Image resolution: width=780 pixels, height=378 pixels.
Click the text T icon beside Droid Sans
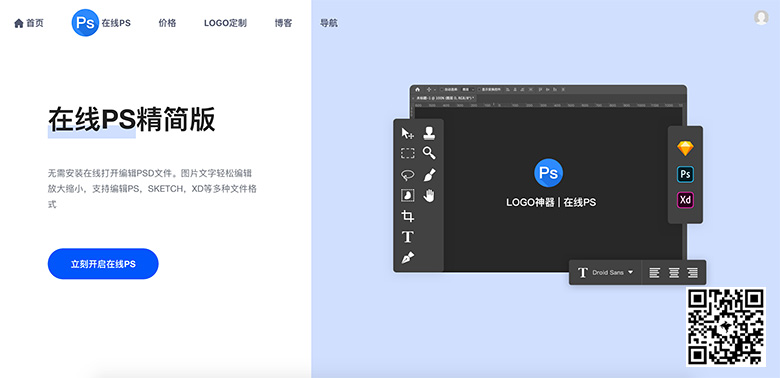pyautogui.click(x=583, y=273)
